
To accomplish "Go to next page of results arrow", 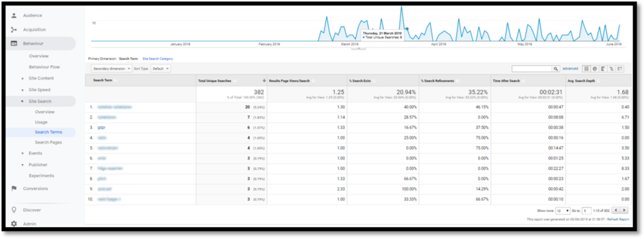I will [624, 210].
